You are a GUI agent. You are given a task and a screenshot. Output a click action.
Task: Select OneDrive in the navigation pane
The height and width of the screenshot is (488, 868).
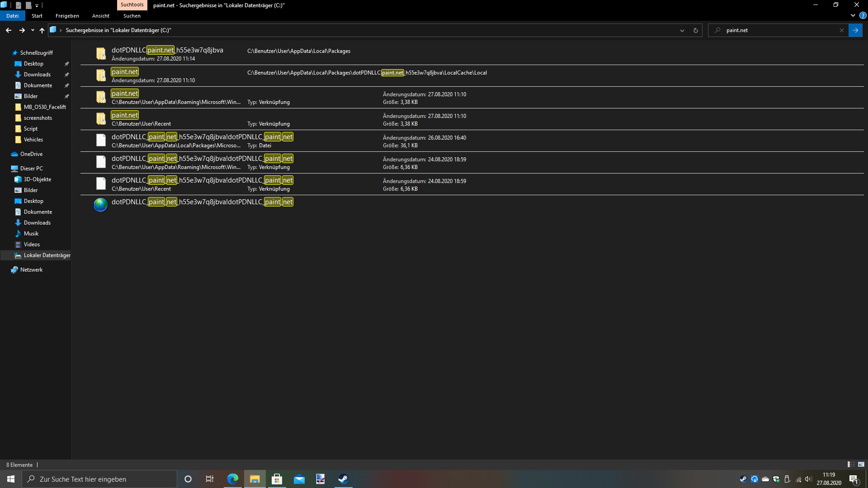(31, 154)
